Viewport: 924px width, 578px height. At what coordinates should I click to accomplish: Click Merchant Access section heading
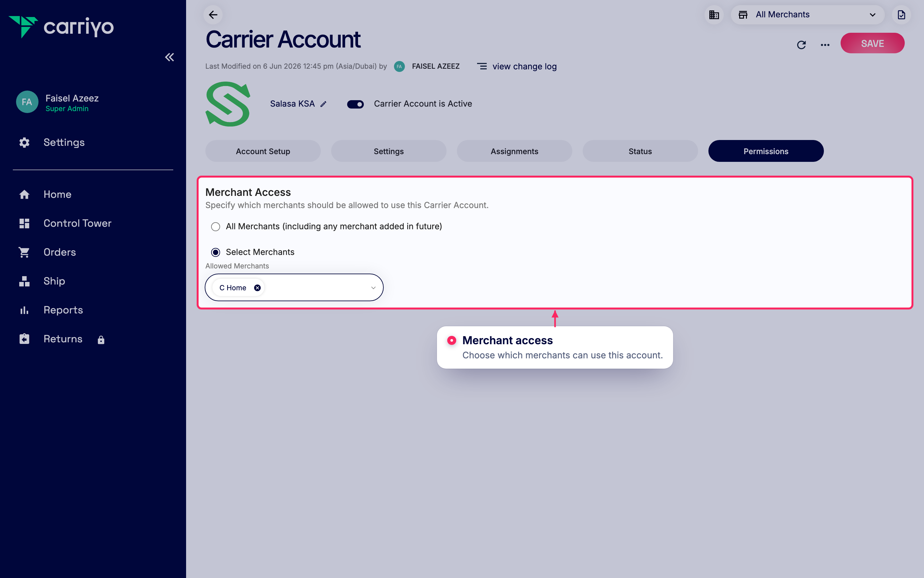(248, 192)
